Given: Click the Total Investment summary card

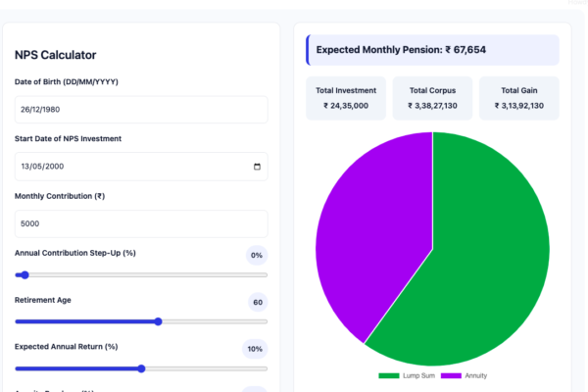Looking at the screenshot, I should (x=346, y=98).
